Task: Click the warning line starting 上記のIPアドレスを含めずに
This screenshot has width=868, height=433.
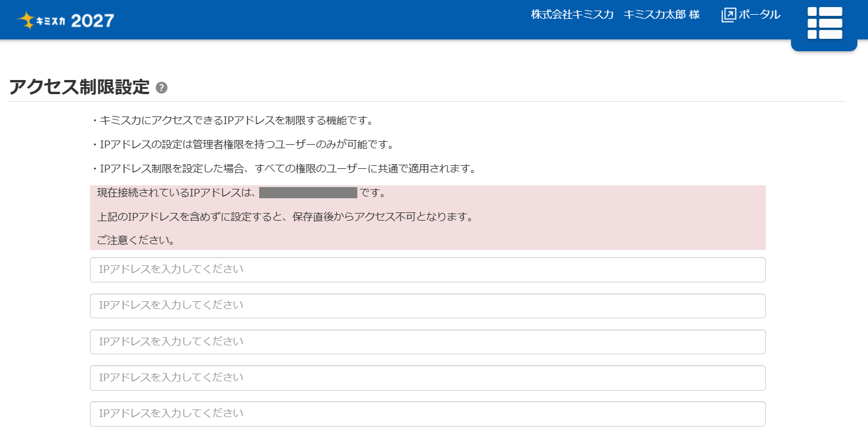Action: click(285, 216)
